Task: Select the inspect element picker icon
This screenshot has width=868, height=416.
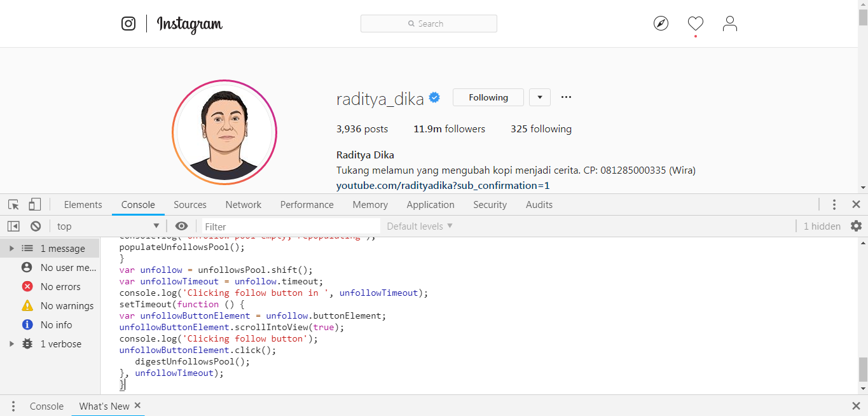Action: pos(13,205)
